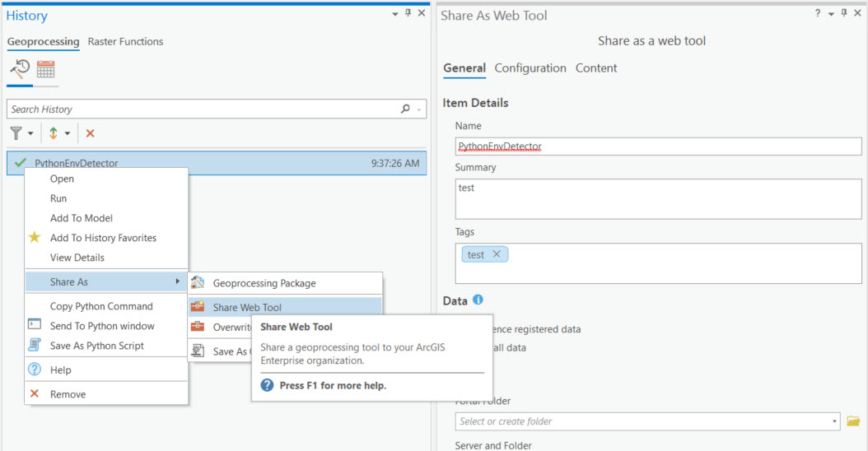This screenshot has height=451, width=868.
Task: Open History pane options menu arrow
Action: click(x=394, y=14)
